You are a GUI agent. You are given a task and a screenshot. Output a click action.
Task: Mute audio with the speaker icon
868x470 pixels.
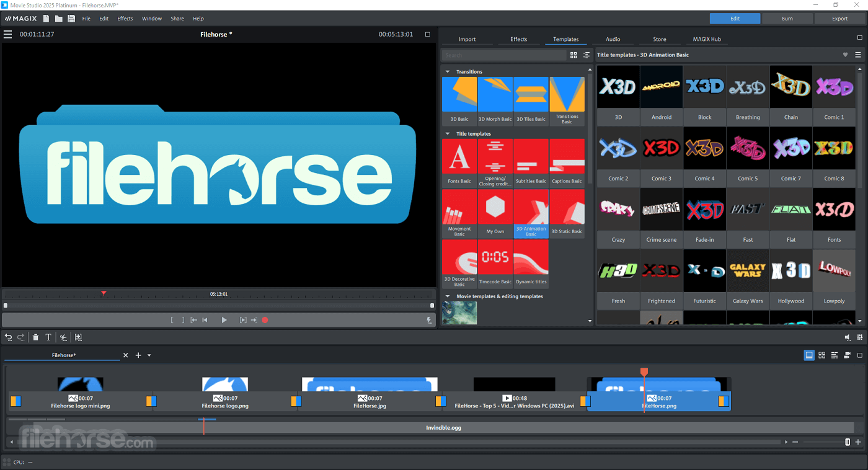(847, 337)
